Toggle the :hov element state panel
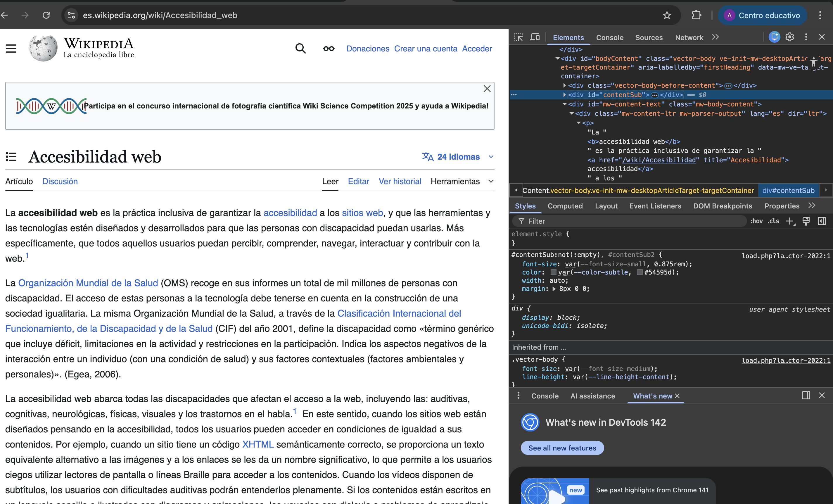Viewport: 833px width, 504px height. pyautogui.click(x=756, y=221)
